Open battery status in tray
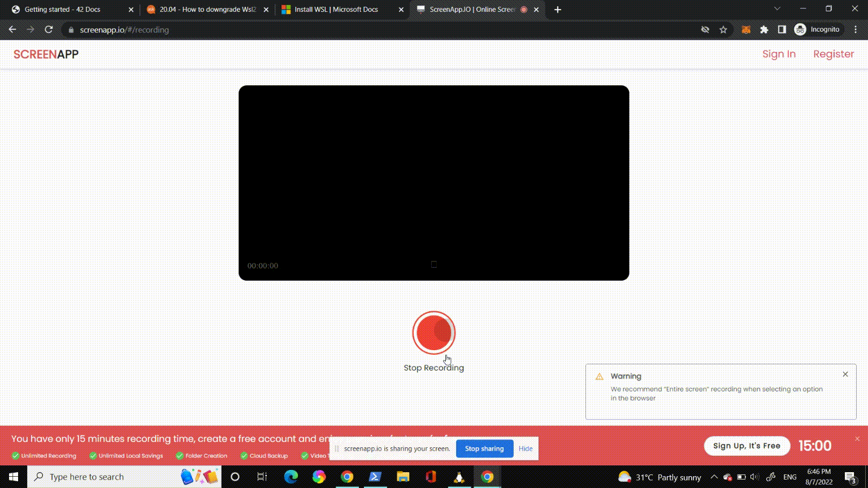Viewport: 868px width, 488px height. [x=741, y=477]
